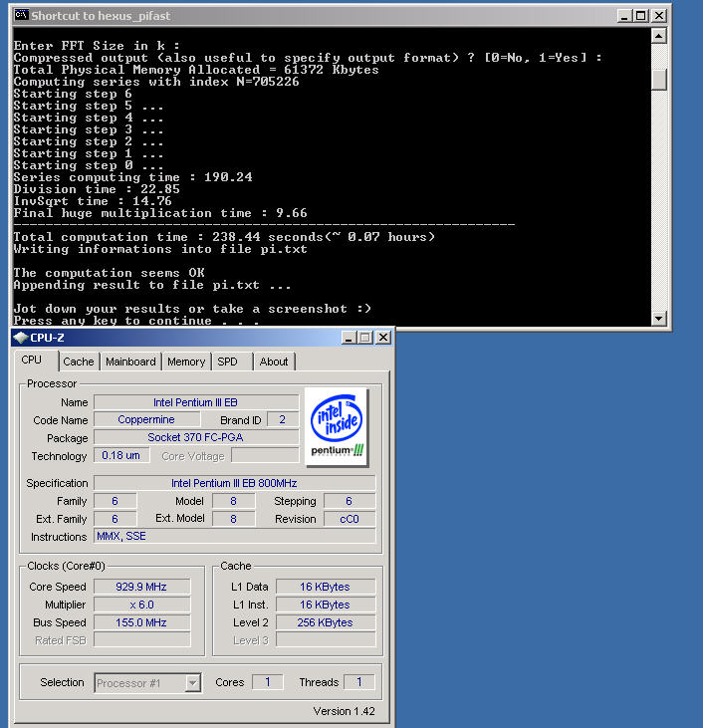Click the Threads count value
The height and width of the screenshot is (728, 703).
click(358, 682)
